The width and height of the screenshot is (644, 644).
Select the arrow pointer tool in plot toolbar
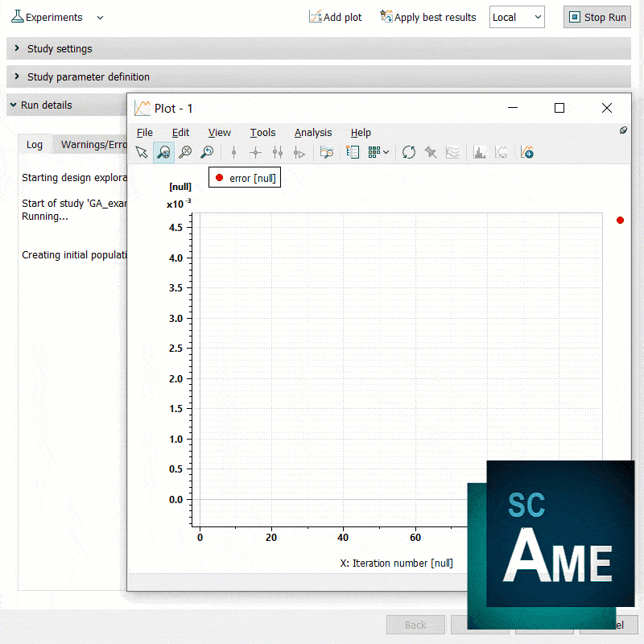tap(142, 152)
